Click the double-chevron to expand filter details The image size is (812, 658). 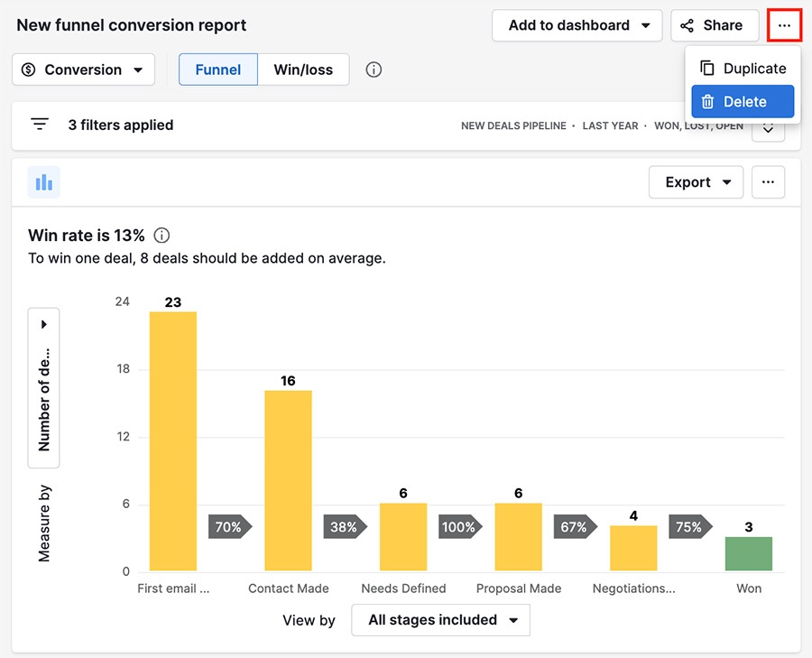pos(768,128)
